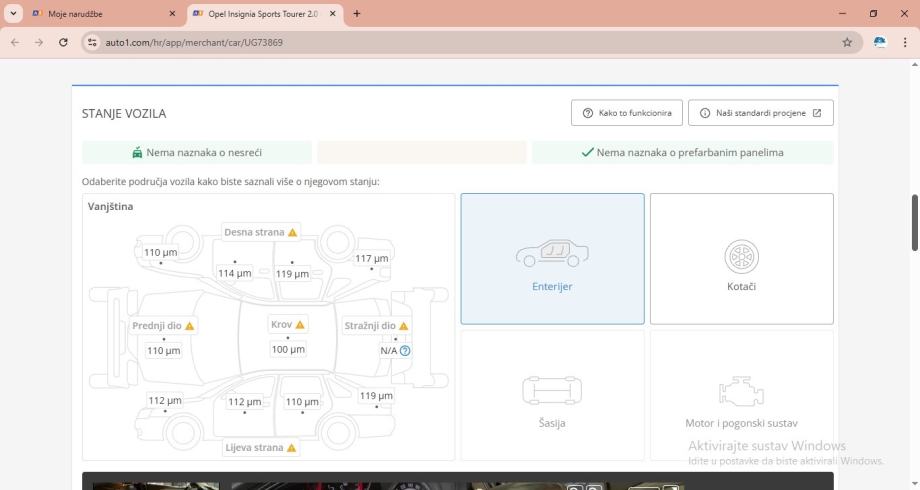Open the Šasija chassis card
Viewport: 920px width, 490px height.
click(x=552, y=396)
